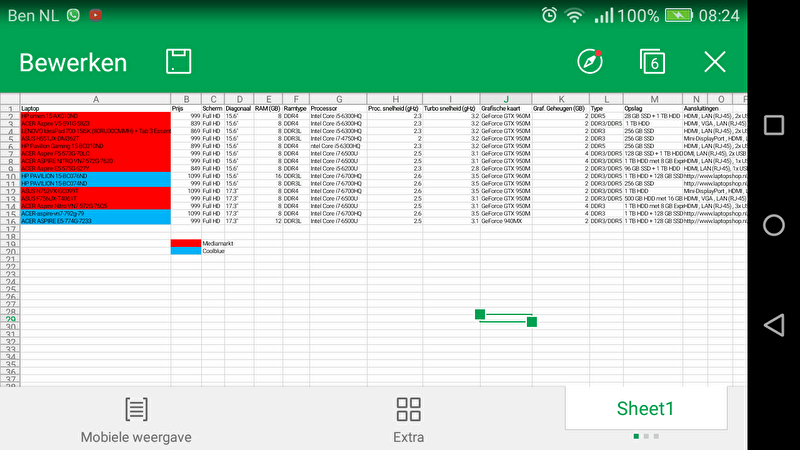
Task: Select cell 'ACER aspire-vn7-792g-79'
Action: (x=95, y=213)
